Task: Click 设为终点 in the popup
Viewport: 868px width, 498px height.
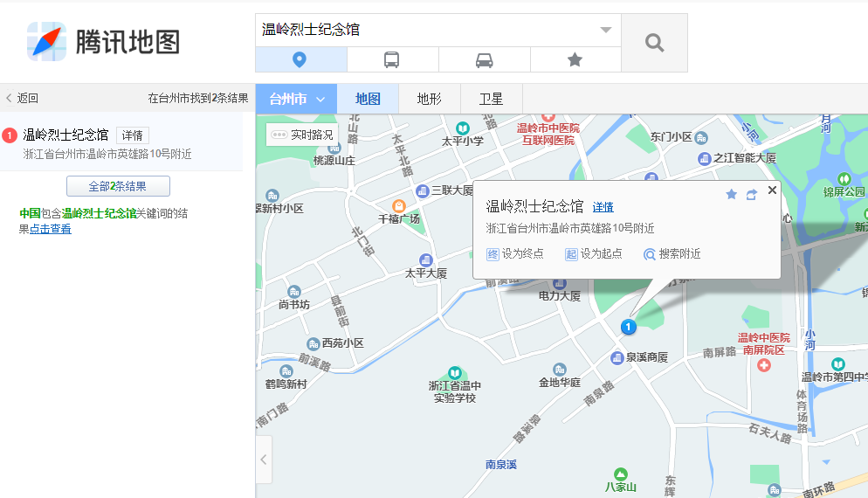Action: pyautogui.click(x=515, y=254)
